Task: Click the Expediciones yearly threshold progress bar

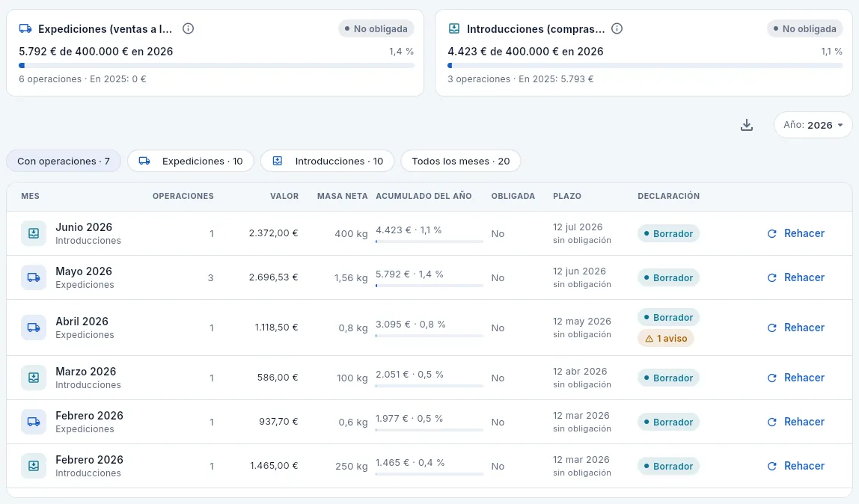Action: pos(216,66)
